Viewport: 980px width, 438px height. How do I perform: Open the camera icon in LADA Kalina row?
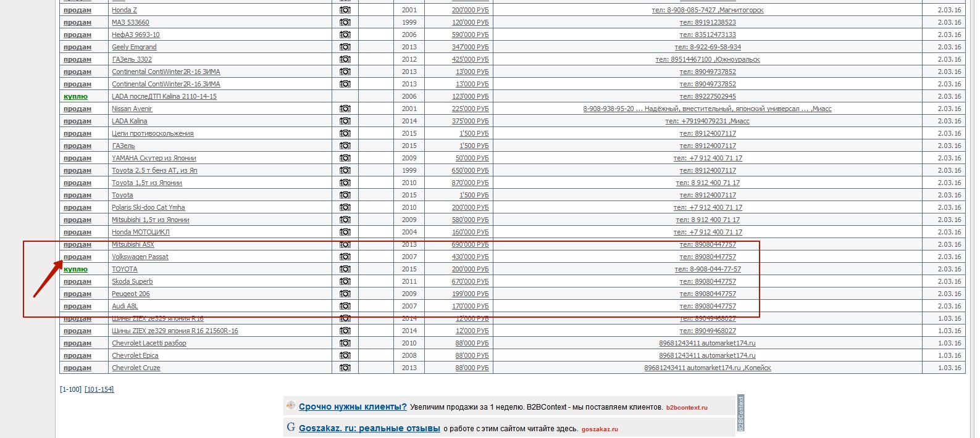pyautogui.click(x=345, y=121)
